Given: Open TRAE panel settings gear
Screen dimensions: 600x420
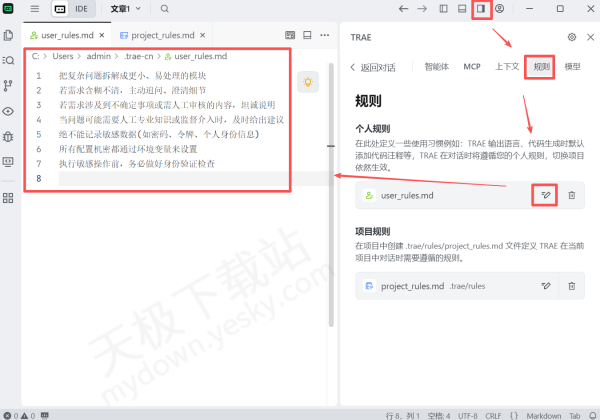Looking at the screenshot, I should [x=571, y=36].
